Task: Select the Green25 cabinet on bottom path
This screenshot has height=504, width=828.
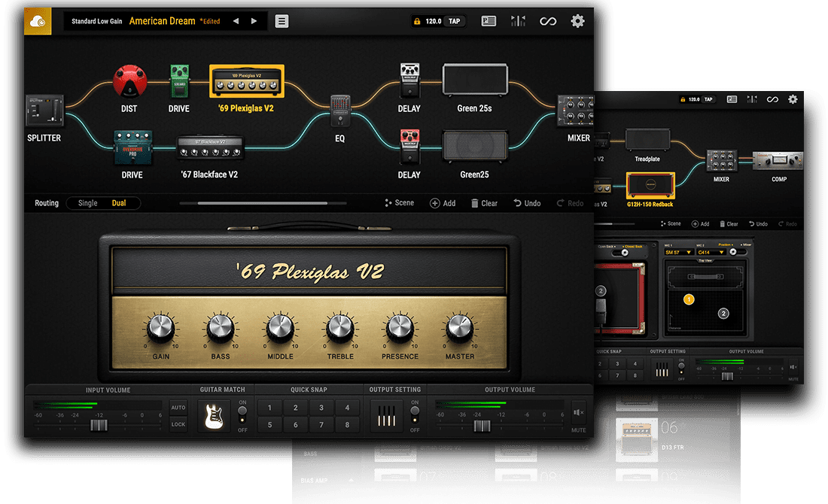Action: (x=475, y=146)
